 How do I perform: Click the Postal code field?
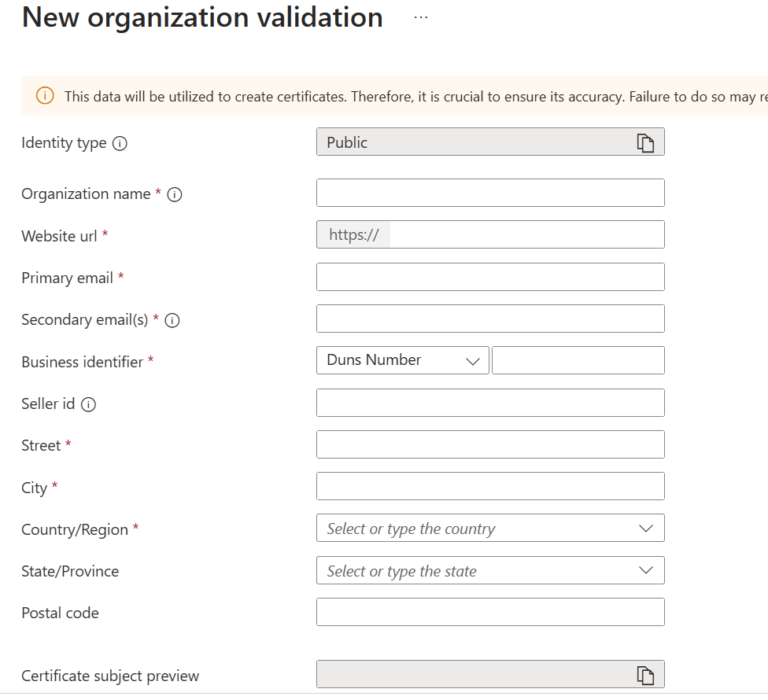click(489, 612)
